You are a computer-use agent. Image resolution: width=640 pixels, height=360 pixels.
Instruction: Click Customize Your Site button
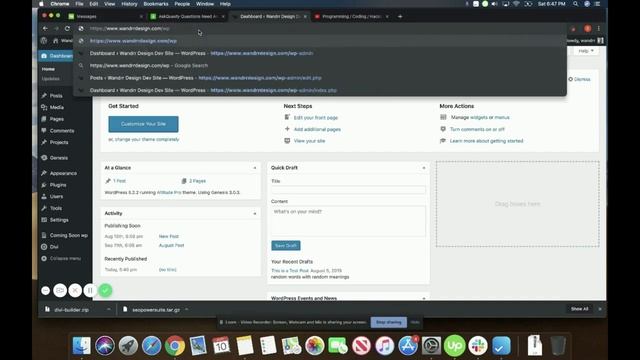(x=143, y=124)
